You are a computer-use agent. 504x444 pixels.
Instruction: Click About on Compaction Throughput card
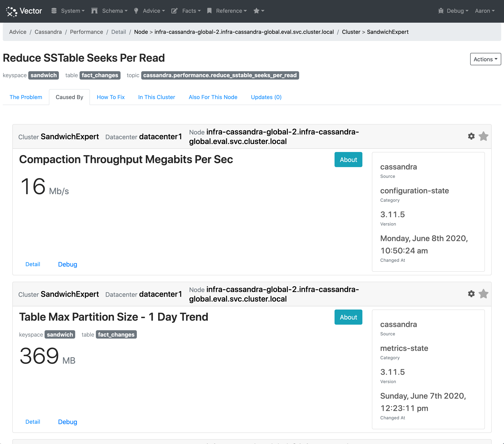348,160
